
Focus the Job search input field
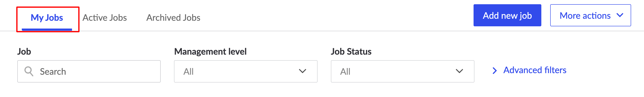point(89,71)
